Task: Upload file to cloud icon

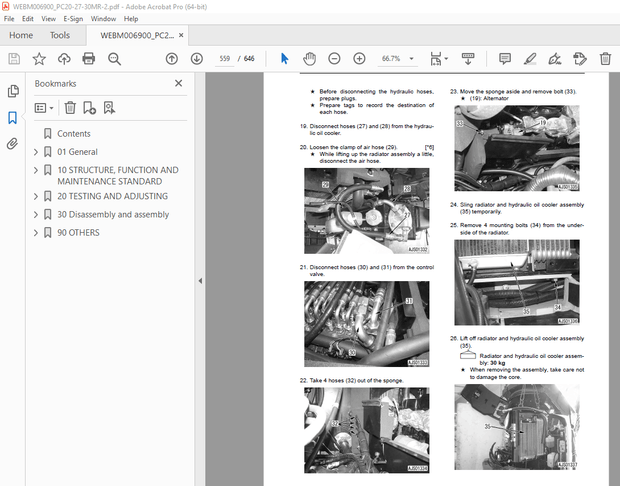Action: pyautogui.click(x=64, y=59)
